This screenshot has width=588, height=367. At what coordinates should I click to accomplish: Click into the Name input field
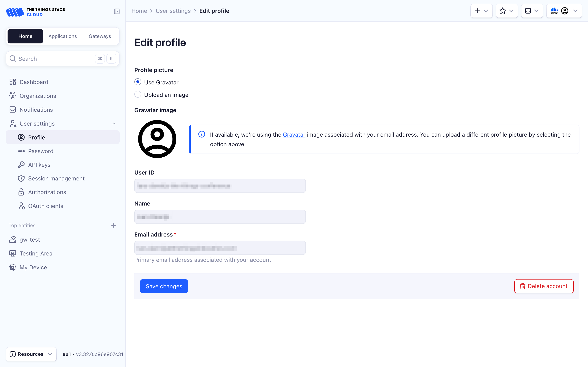tap(220, 217)
